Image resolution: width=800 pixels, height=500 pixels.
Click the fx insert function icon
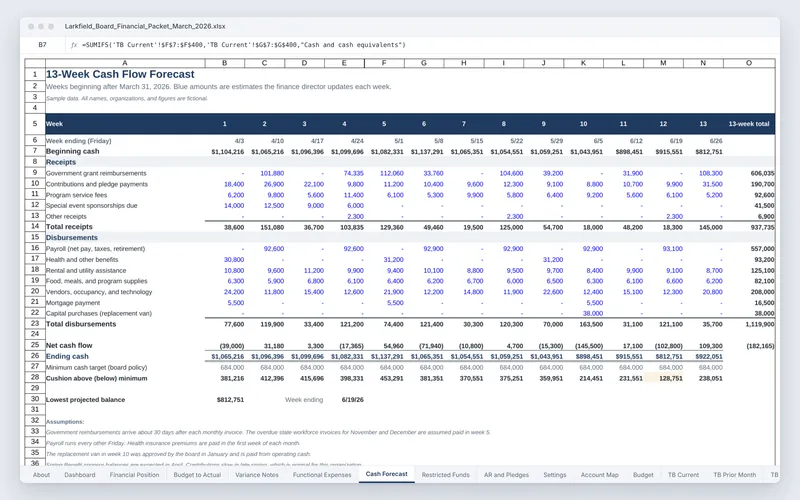(74, 45)
